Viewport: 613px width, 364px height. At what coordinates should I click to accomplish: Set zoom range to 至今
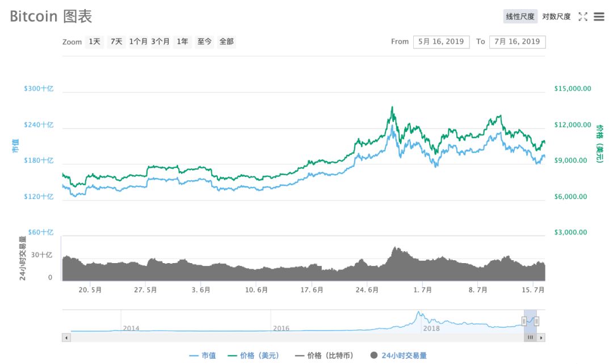pyautogui.click(x=204, y=41)
